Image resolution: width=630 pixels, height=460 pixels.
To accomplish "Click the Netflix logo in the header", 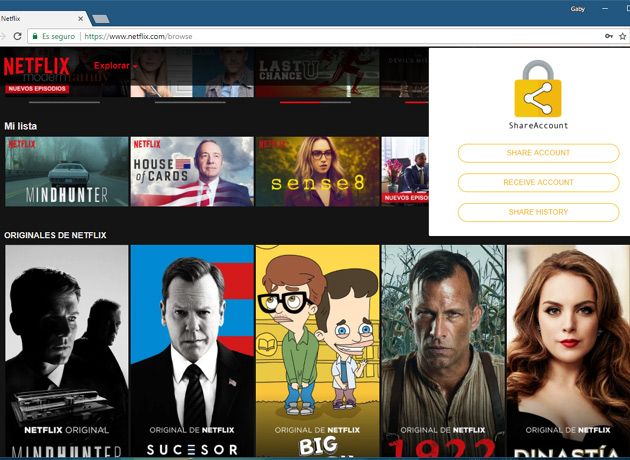I will (x=42, y=67).
